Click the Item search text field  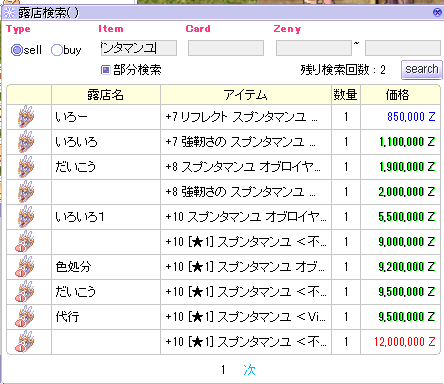(139, 48)
